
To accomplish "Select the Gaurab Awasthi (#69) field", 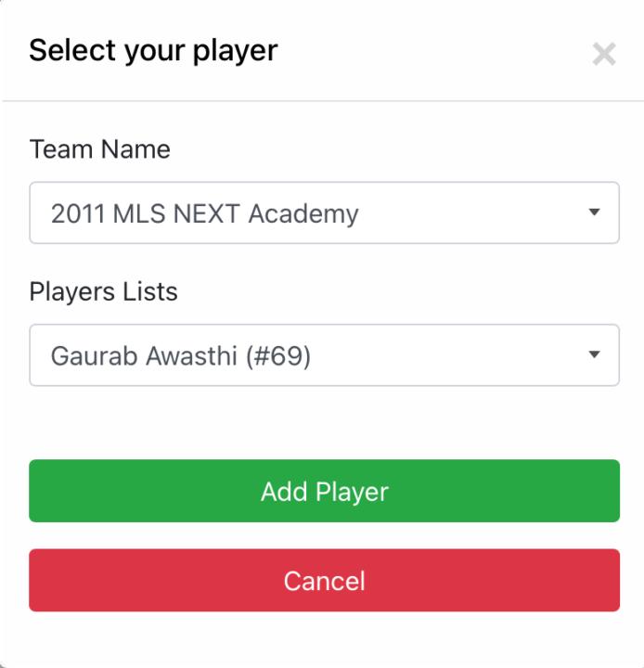I will tap(325, 354).
